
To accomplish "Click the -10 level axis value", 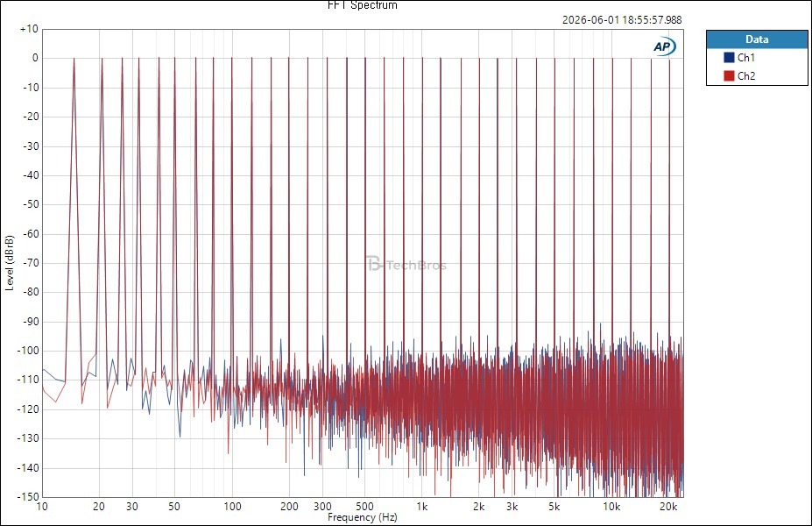I will pyautogui.click(x=30, y=88).
